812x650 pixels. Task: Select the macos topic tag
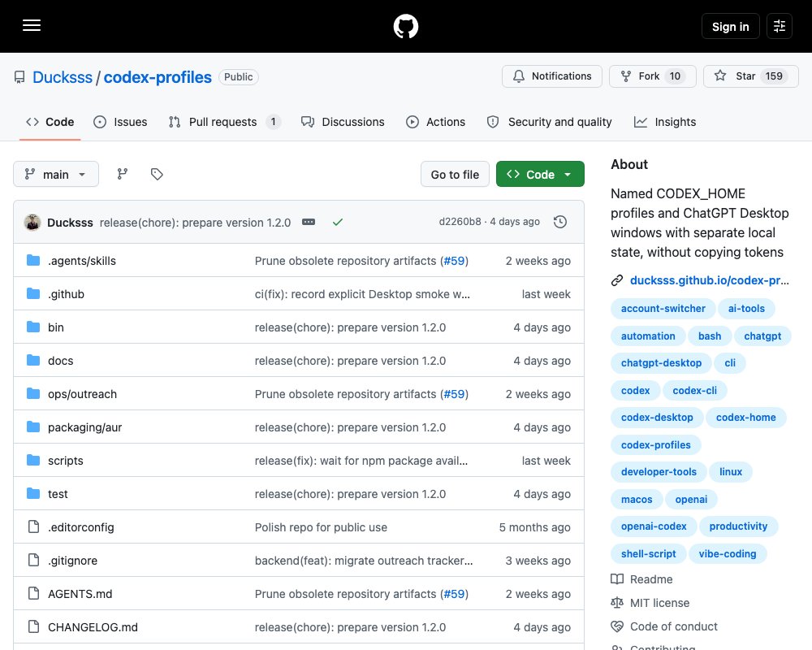tap(637, 499)
